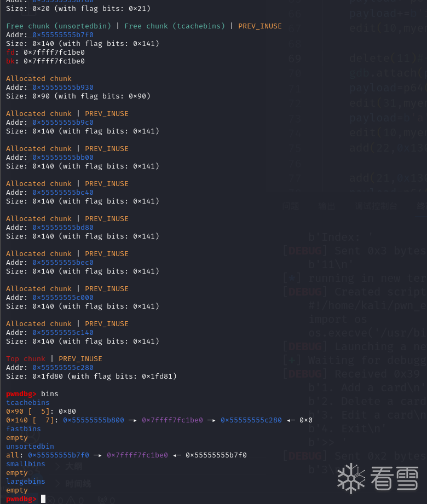Click the pwndbg prompt cursor at bottom
Image resolution: width=427 pixels, height=504 pixels.
(x=43, y=499)
